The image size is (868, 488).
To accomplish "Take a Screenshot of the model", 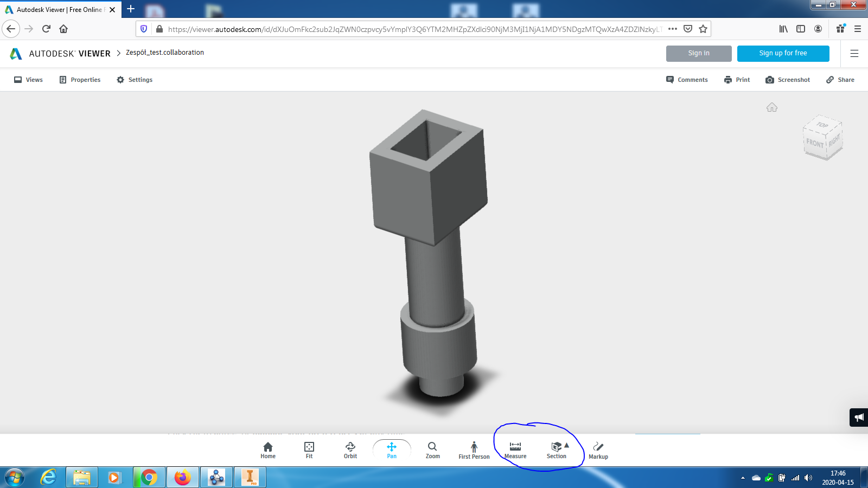I will coord(788,80).
